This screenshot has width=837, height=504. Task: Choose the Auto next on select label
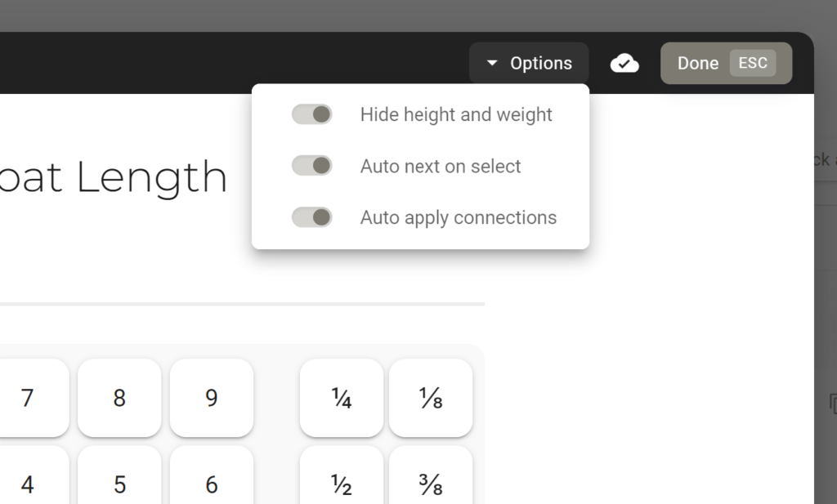[441, 167]
